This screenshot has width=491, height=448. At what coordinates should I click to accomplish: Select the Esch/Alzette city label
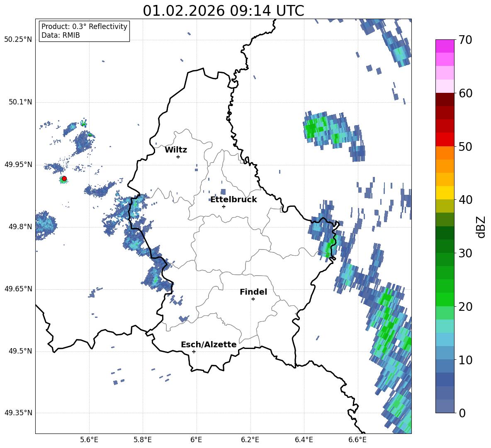(209, 344)
